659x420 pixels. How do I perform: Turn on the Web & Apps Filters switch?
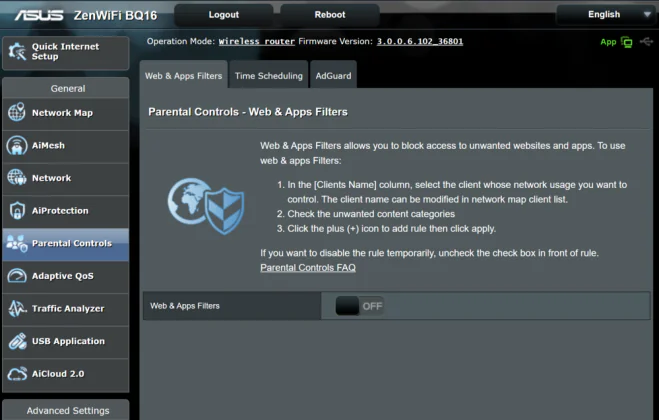[x=359, y=306]
